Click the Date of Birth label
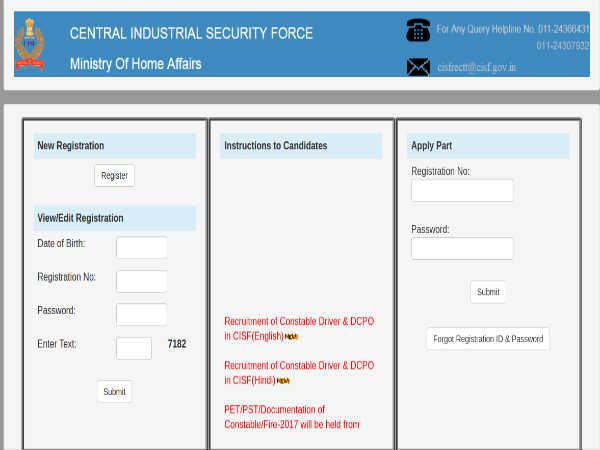This screenshot has width=600, height=450. tap(61, 243)
